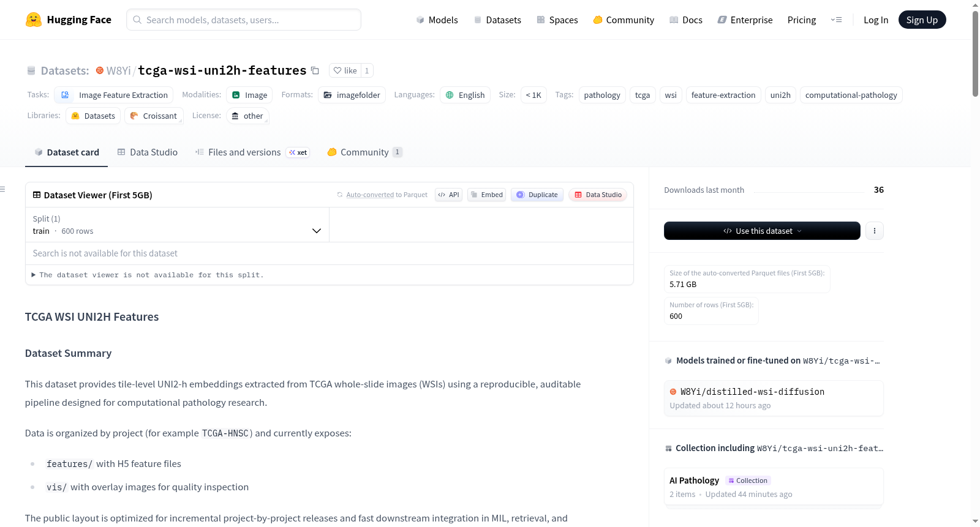Open Enterprise in top navigation
Screen dimensions: 980x527
[745, 20]
